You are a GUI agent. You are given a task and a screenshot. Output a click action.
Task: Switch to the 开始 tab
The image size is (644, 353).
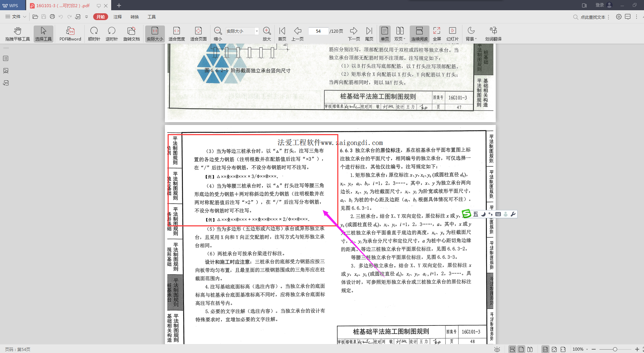pos(101,17)
